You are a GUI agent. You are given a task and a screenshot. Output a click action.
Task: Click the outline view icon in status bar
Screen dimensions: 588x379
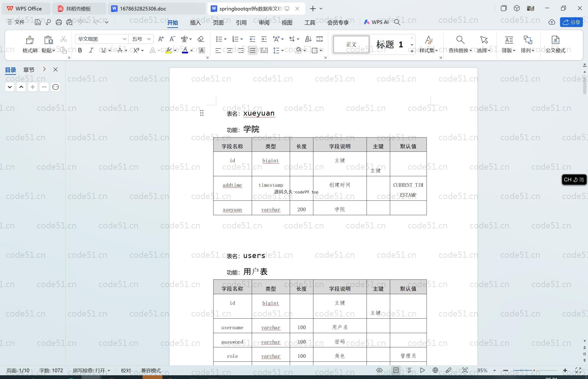tap(409, 370)
